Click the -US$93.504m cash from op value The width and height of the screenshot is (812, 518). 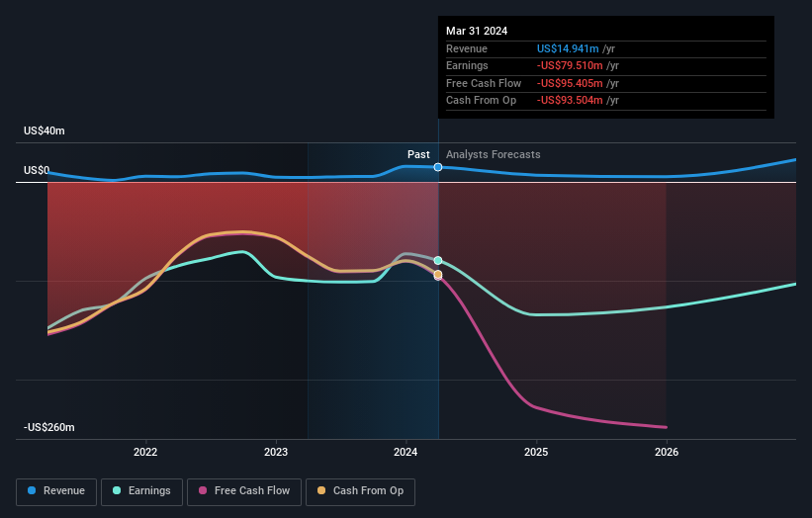[570, 101]
